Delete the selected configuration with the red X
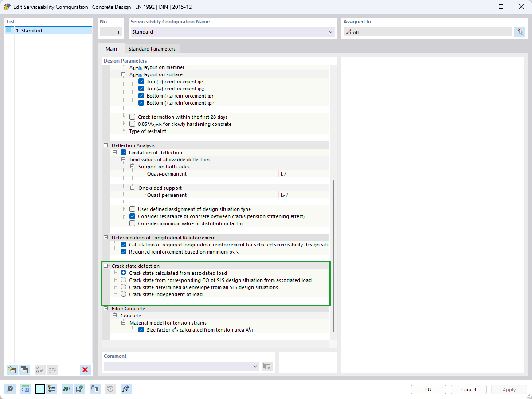532x399 pixels. [85, 370]
